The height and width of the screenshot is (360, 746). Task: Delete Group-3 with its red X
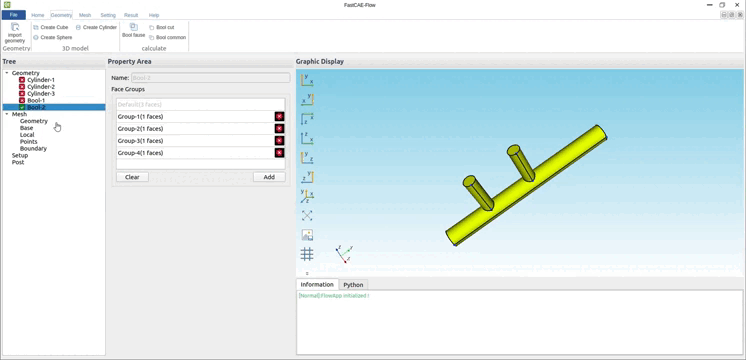coord(279,141)
